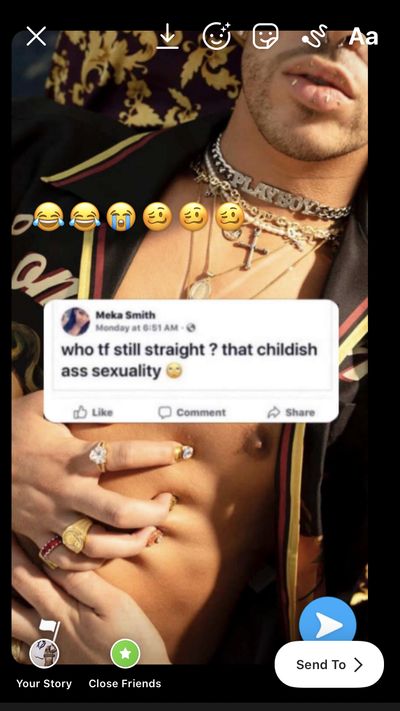This screenshot has width=400, height=711.
Task: Open the Meka Smith name link
Action: click(126, 315)
